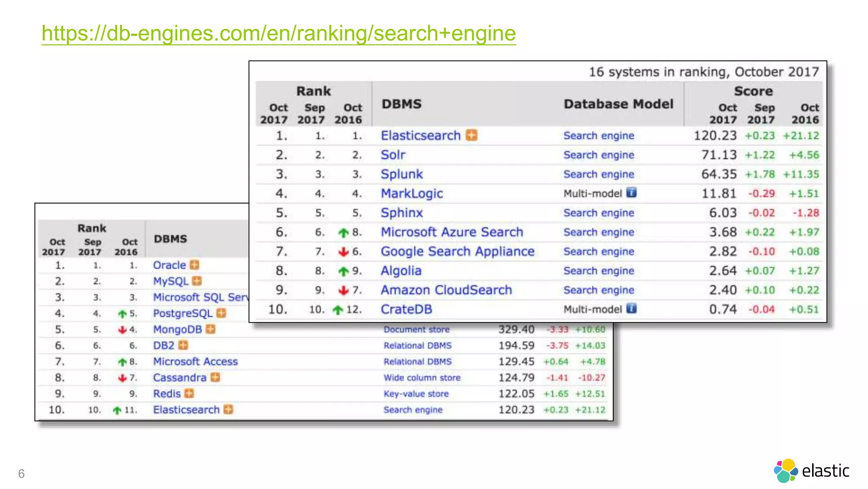Open the Microsoft Access link
Image resolution: width=868 pixels, height=489 pixels.
(195, 361)
